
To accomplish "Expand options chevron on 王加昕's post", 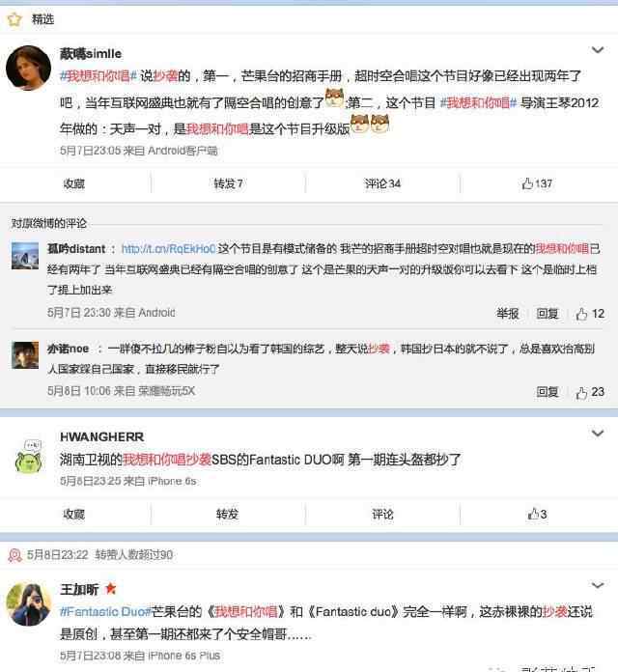I will tap(598, 585).
